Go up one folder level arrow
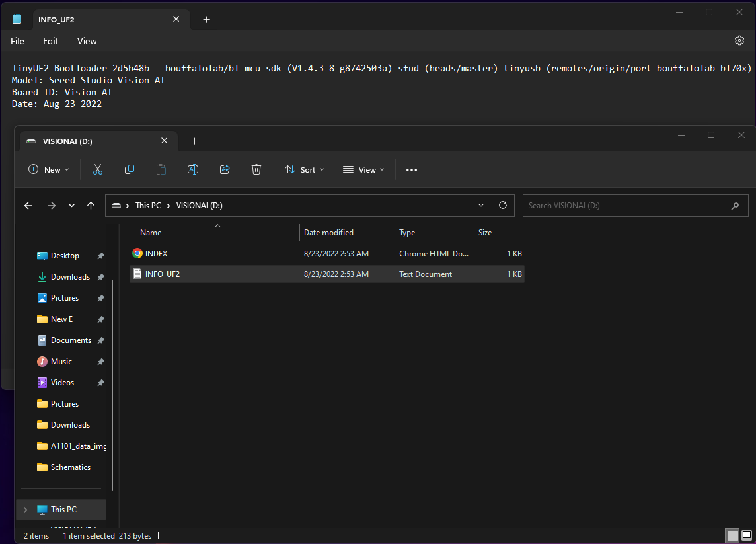This screenshot has width=756, height=544. pos(91,206)
